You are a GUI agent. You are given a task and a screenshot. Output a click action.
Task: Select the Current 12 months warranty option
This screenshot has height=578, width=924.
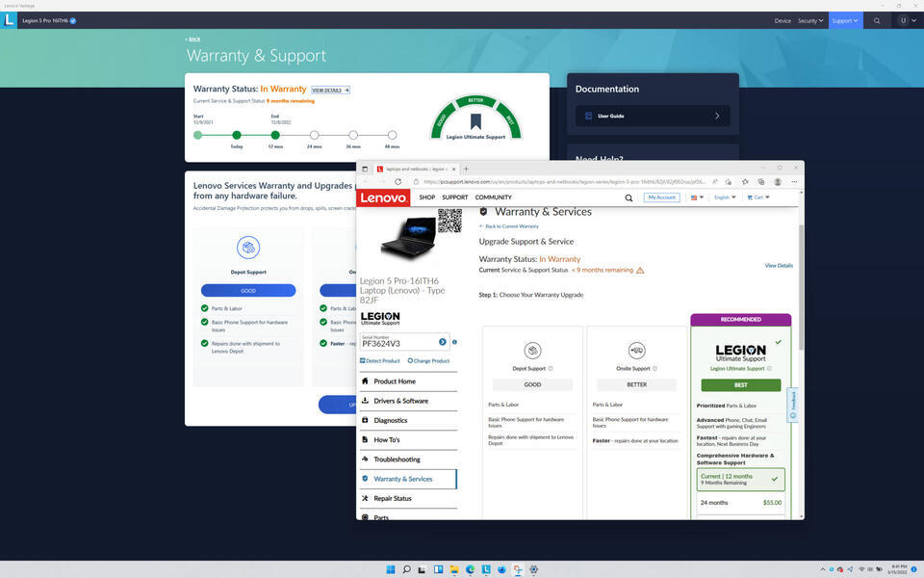click(741, 479)
